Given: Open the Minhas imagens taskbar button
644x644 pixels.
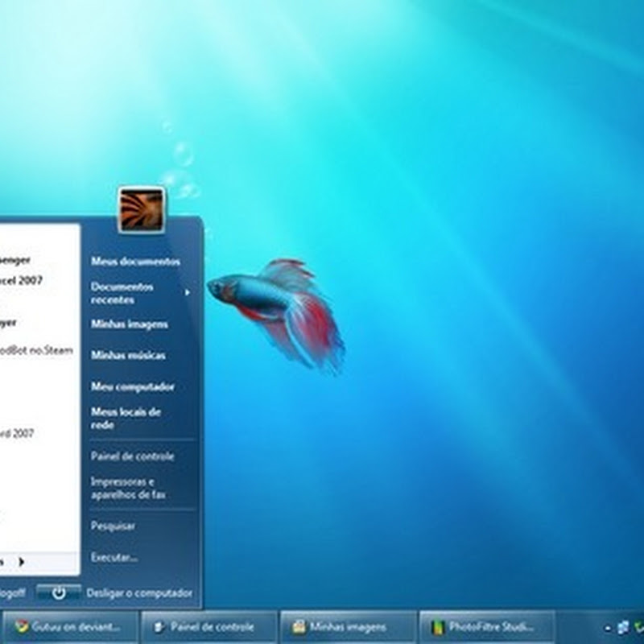Looking at the screenshot, I should pyautogui.click(x=347, y=626).
